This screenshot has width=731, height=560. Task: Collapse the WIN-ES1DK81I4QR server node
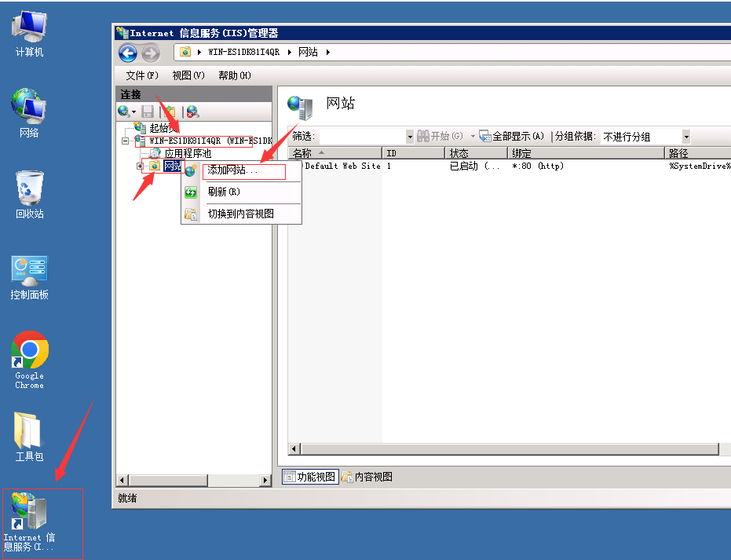125,141
